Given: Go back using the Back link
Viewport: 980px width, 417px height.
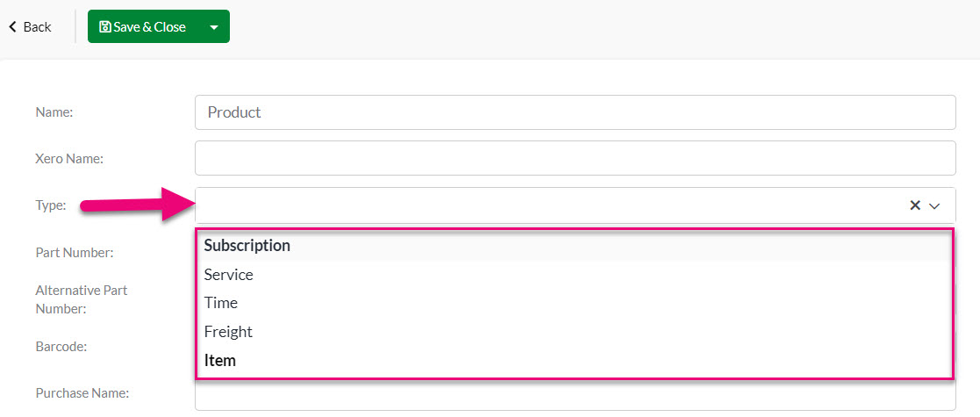Looking at the screenshot, I should [x=30, y=27].
